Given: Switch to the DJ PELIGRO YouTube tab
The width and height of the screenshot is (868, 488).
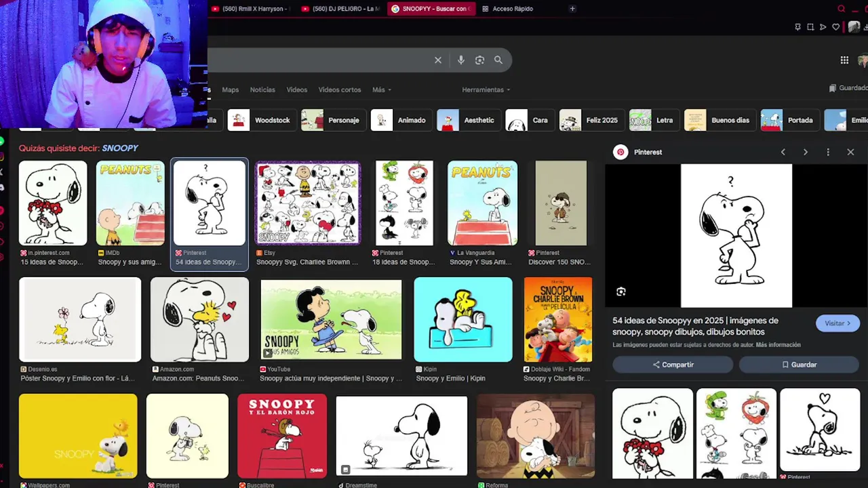Looking at the screenshot, I should point(340,9).
